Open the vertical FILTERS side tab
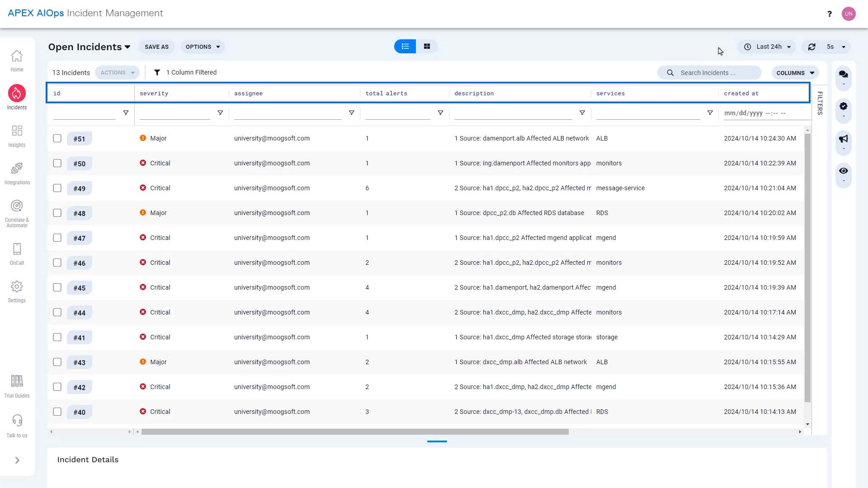This screenshot has width=868, height=488. click(x=820, y=103)
